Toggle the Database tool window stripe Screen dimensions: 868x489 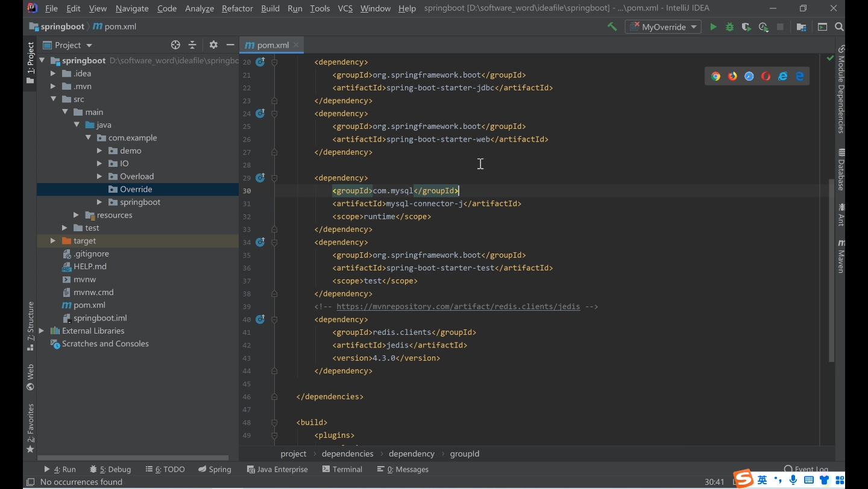point(841,170)
